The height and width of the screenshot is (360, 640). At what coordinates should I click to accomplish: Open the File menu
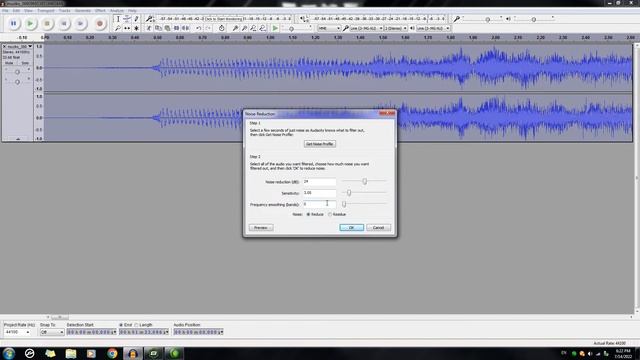click(5, 11)
